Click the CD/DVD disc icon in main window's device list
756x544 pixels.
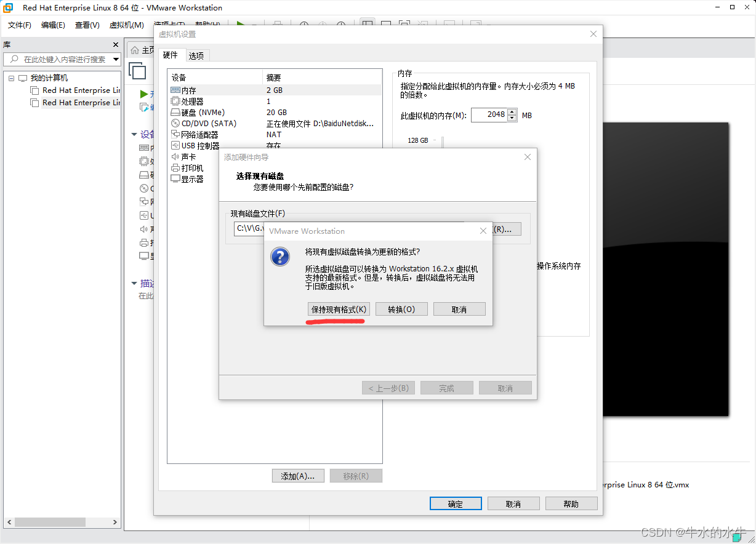(144, 188)
